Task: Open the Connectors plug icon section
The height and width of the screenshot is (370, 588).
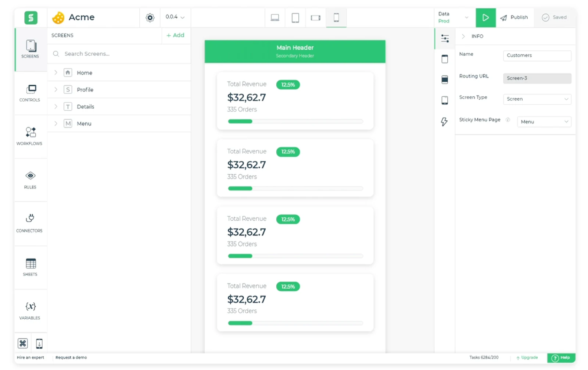Action: coord(30,223)
